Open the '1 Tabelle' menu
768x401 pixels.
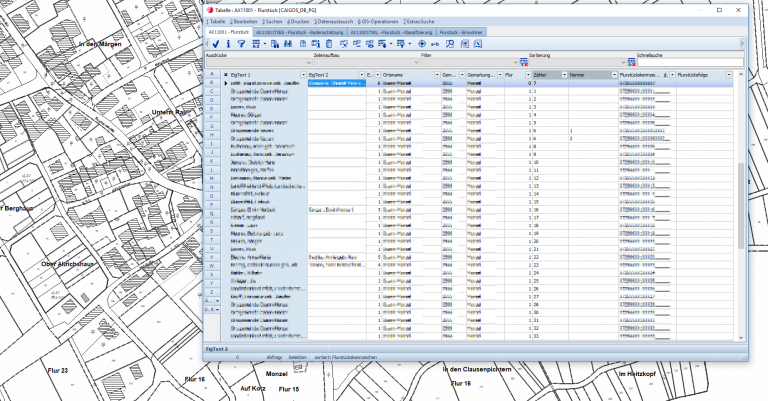216,22
